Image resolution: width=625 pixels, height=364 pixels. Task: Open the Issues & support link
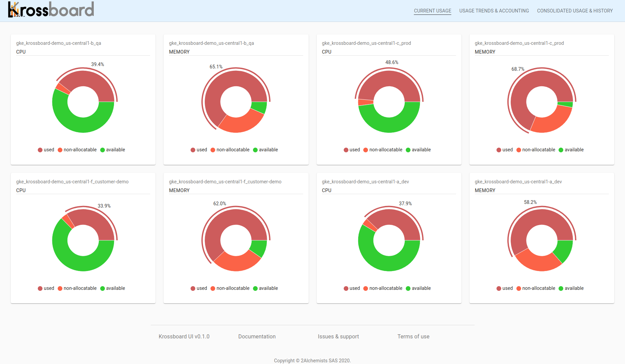click(338, 336)
